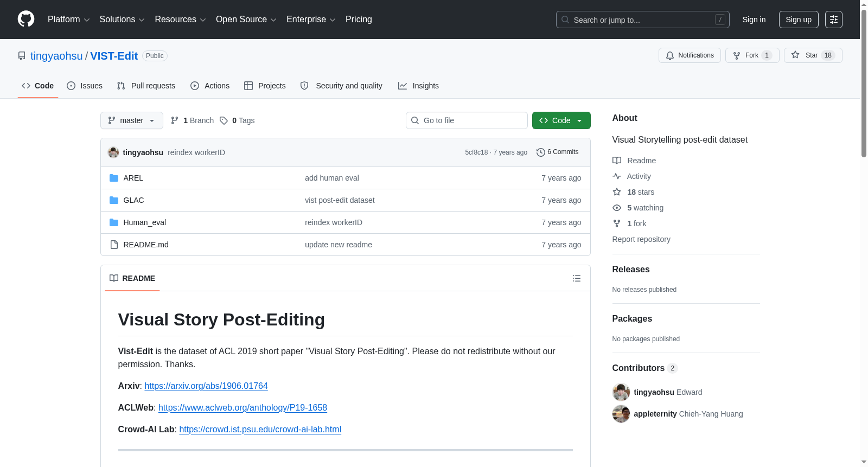Click the README.md file icon
Screen dimensions: 868x467
[114, 245]
